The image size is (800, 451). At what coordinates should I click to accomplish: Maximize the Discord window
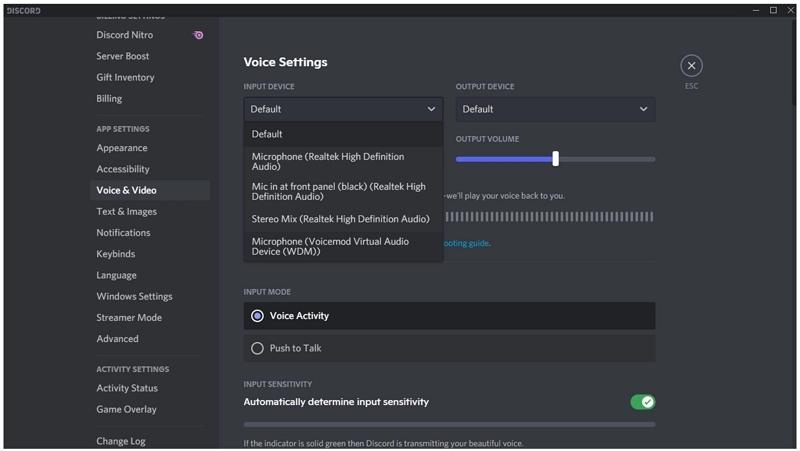point(773,10)
